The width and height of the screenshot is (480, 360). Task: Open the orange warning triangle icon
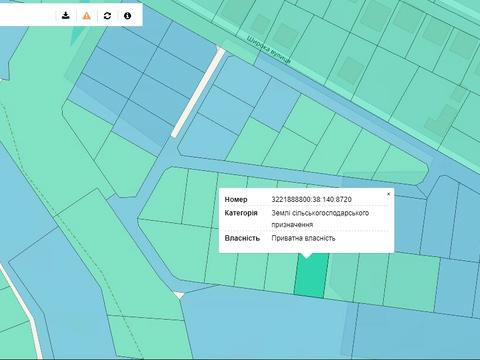point(86,15)
